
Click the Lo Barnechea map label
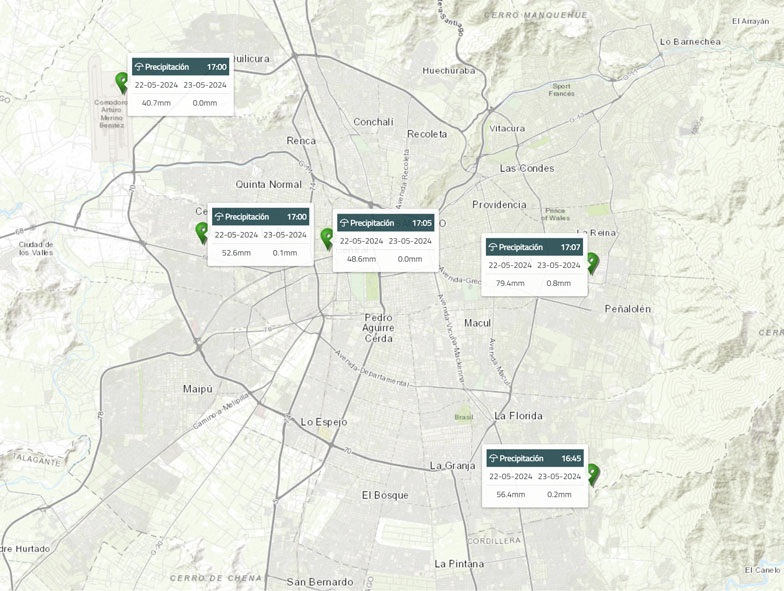(x=690, y=42)
